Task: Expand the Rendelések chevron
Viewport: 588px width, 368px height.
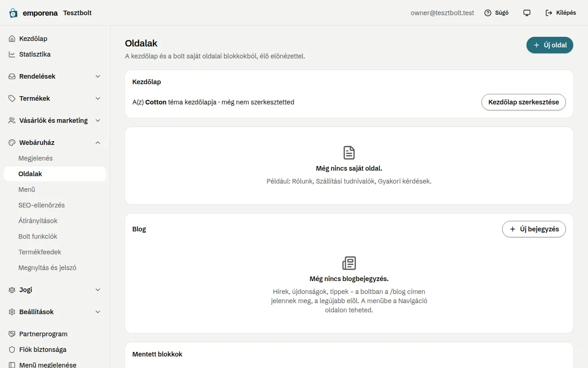Action: [98, 76]
